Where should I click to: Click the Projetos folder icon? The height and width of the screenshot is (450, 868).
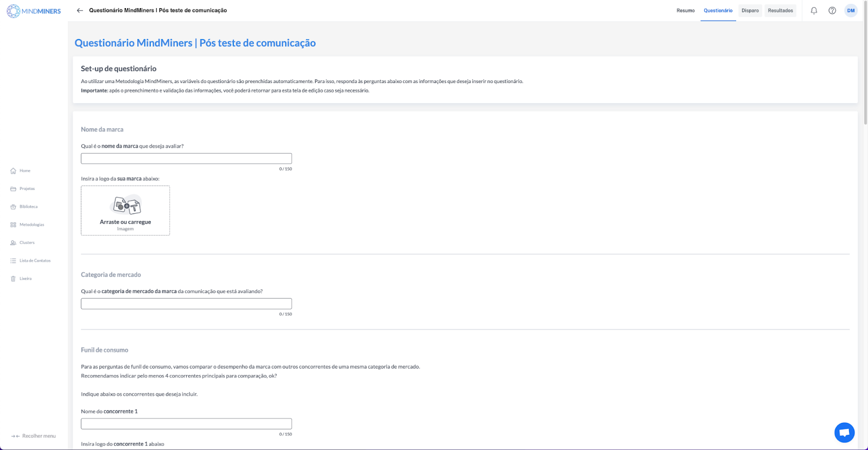click(13, 189)
